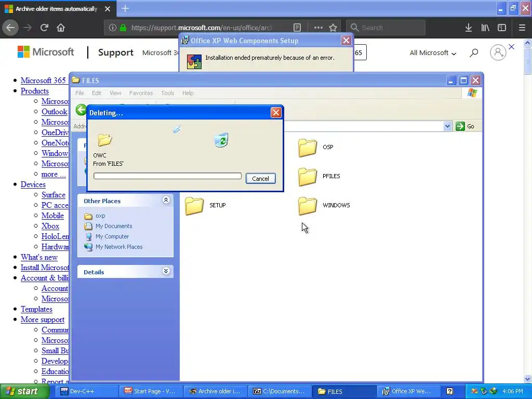The height and width of the screenshot is (399, 532).
Task: Click Xbox link under Devices
Action: tap(50, 226)
